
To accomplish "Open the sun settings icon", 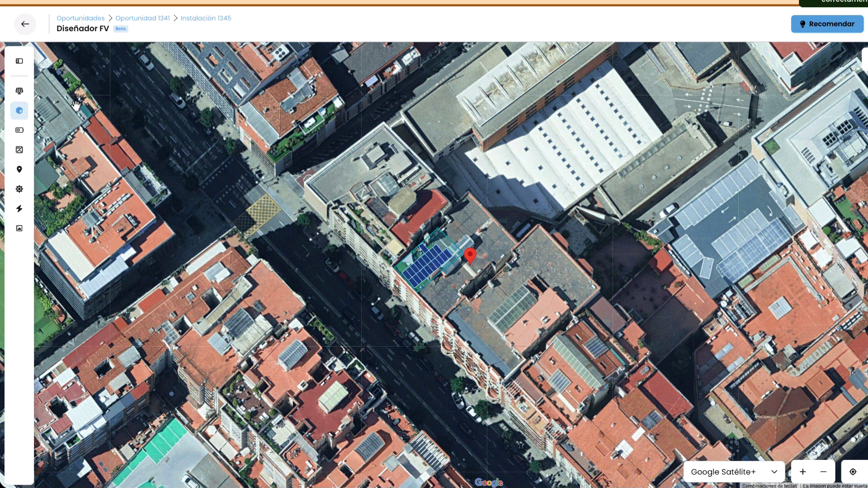I will 19,189.
